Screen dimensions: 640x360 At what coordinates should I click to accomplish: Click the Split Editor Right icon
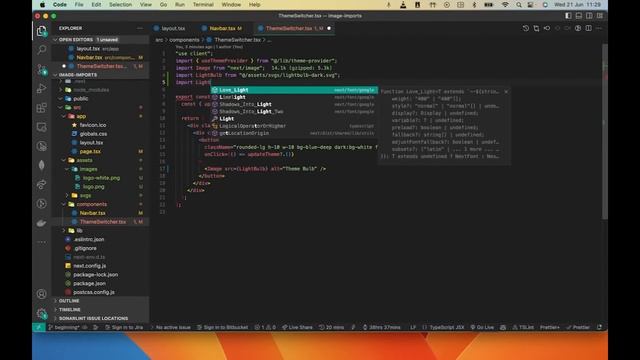coord(588,28)
